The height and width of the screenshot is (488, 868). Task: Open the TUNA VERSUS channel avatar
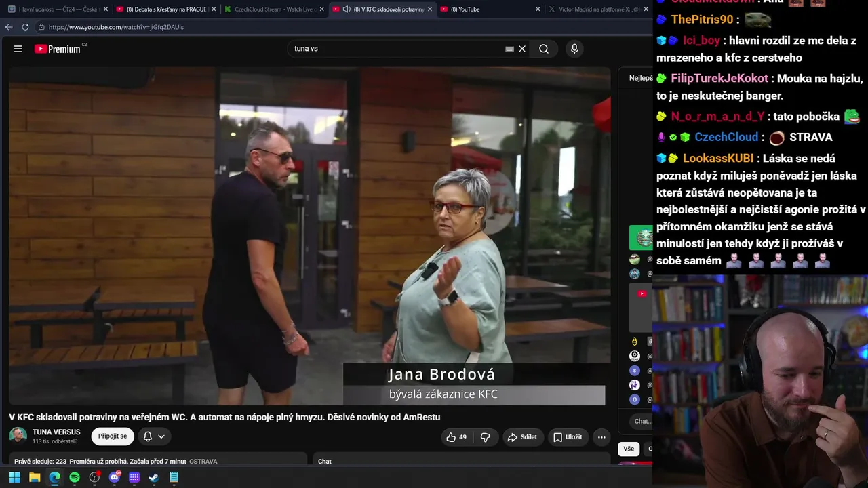18,436
